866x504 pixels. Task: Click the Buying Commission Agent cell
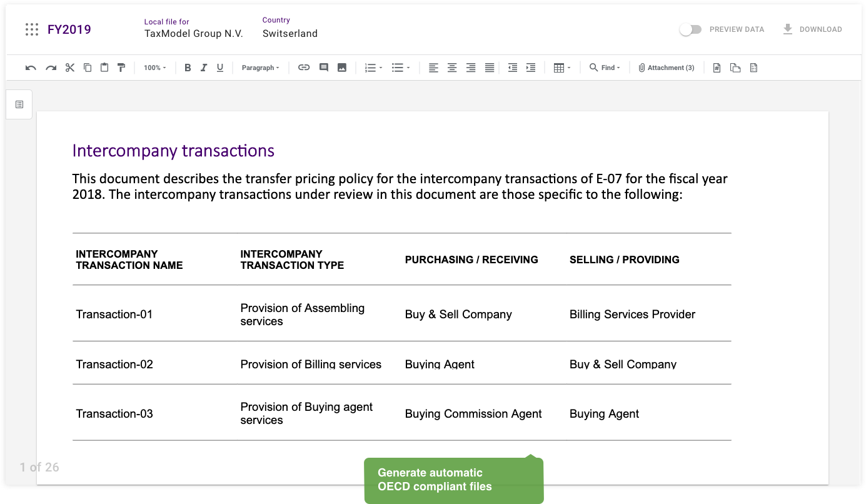(x=473, y=413)
